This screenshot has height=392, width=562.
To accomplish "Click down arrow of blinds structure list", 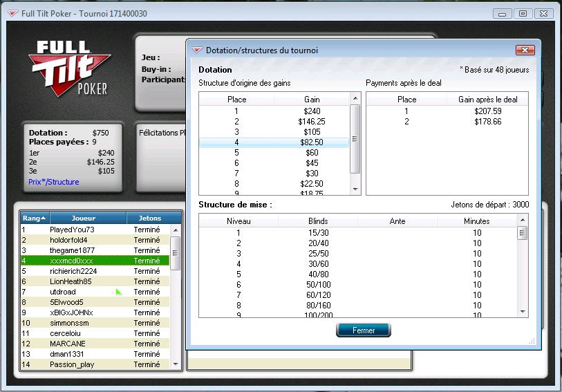I will coord(523,312).
